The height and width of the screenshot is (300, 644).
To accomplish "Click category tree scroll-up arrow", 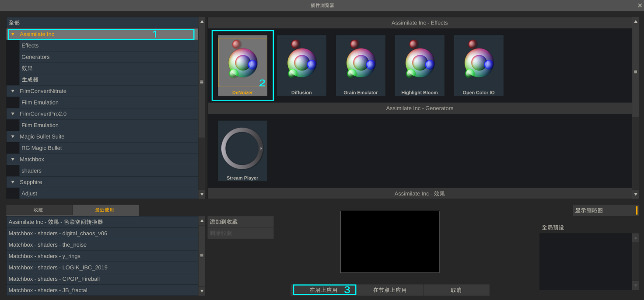I will coord(202,21).
